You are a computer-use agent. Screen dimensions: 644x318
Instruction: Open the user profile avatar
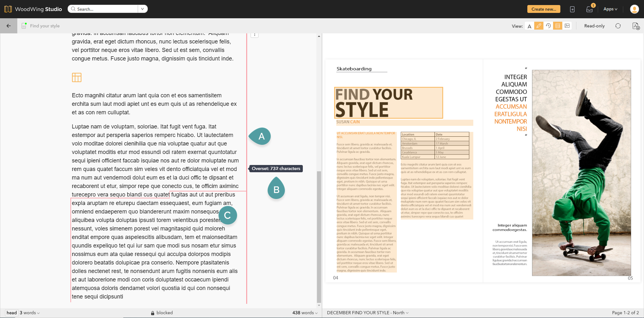click(x=634, y=9)
